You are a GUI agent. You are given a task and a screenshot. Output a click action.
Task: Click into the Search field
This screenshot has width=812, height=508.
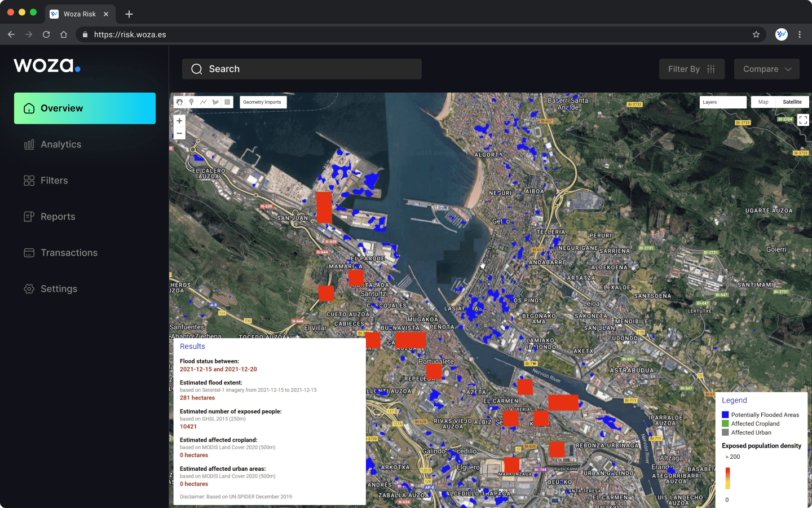point(302,69)
